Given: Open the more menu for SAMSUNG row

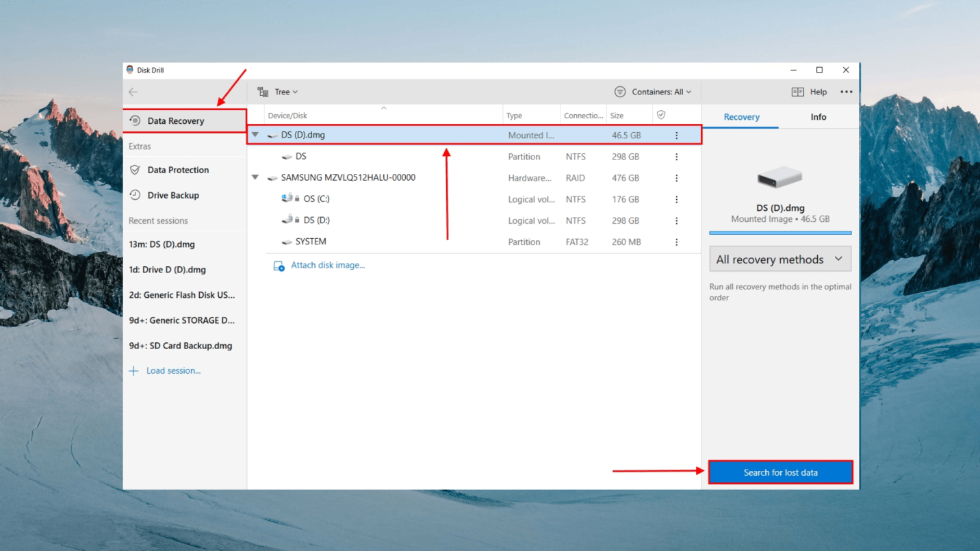Looking at the screenshot, I should [x=677, y=178].
